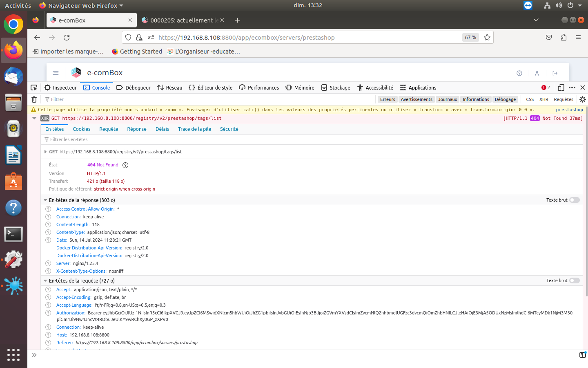Open the Débogueur devtools tab
This screenshot has width=588, height=368.
[x=134, y=88]
